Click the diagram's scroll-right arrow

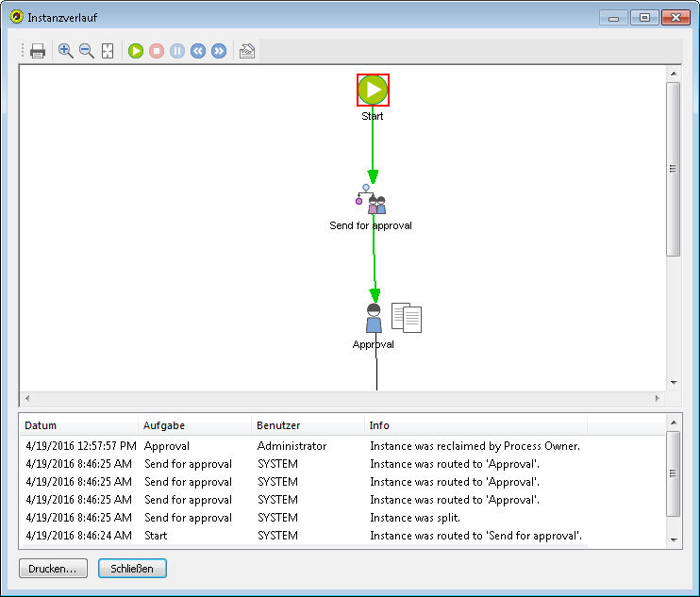coord(657,398)
